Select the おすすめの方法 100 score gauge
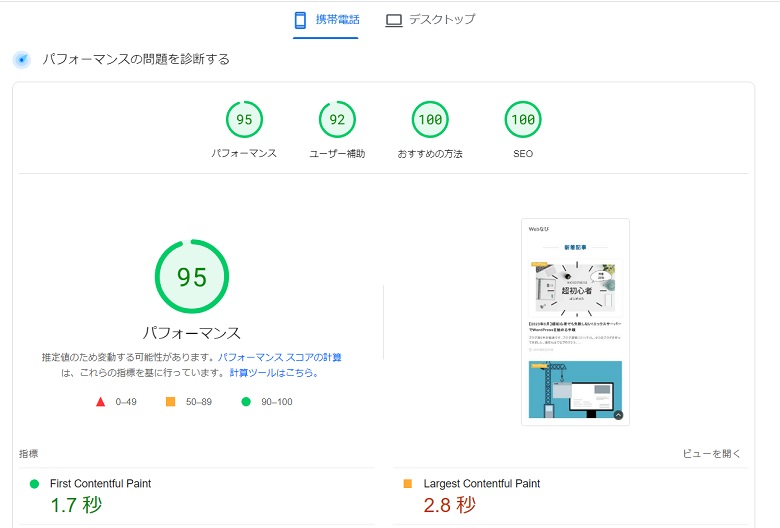780x528 pixels. [430, 119]
